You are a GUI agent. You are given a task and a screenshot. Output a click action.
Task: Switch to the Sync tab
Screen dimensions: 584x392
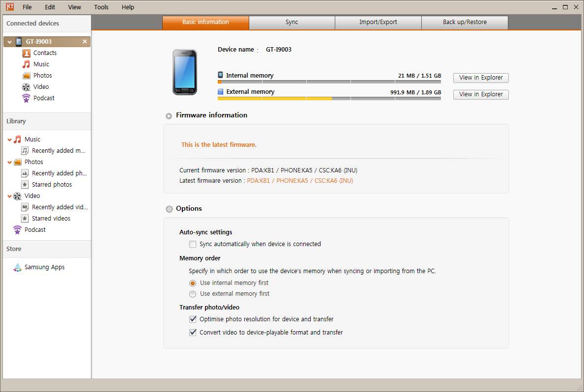point(292,22)
